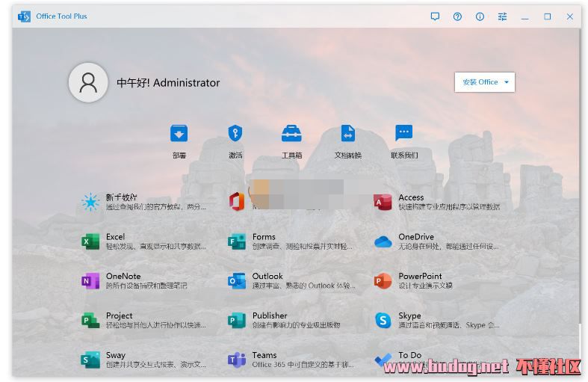
Task: Click the Administrator user avatar
Action: pos(88,82)
